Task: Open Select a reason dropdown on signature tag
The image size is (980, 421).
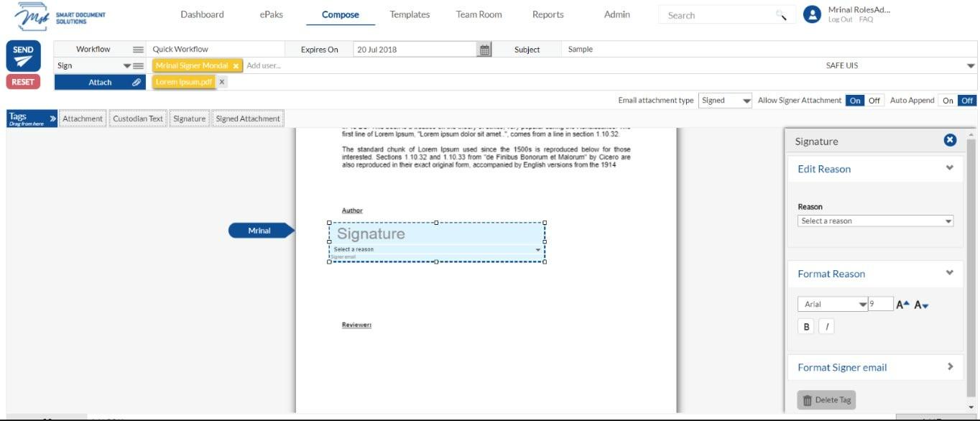Action: click(x=436, y=249)
